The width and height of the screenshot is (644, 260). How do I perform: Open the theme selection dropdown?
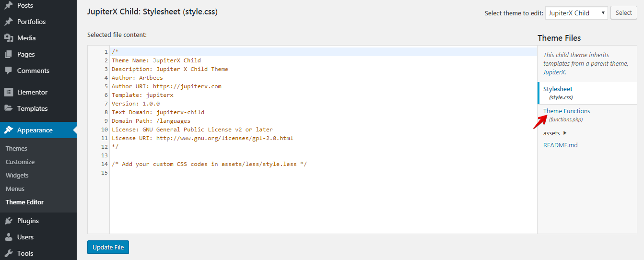coord(576,13)
